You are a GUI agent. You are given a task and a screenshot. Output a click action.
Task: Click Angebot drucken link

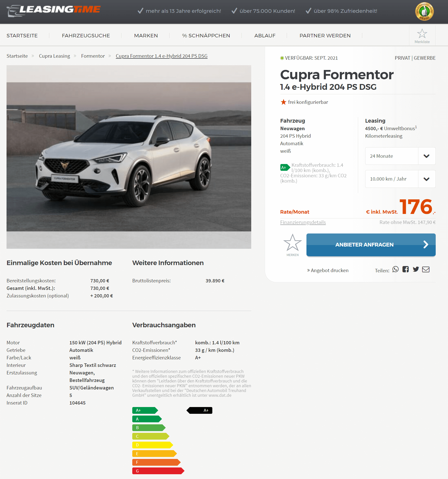click(328, 270)
